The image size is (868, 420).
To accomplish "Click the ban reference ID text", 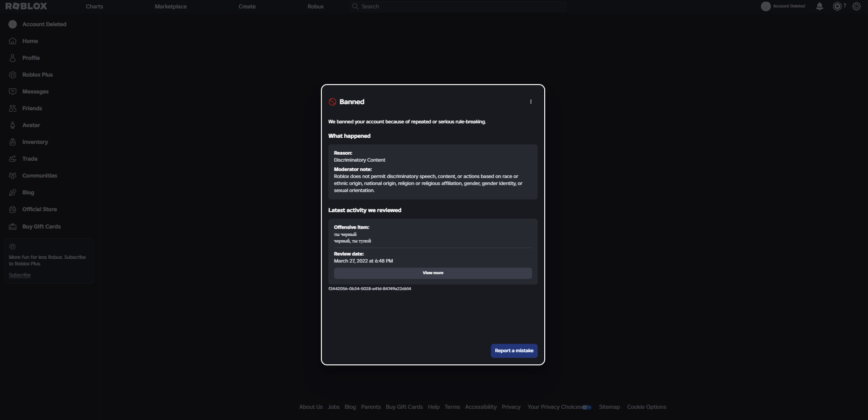I will [370, 289].
